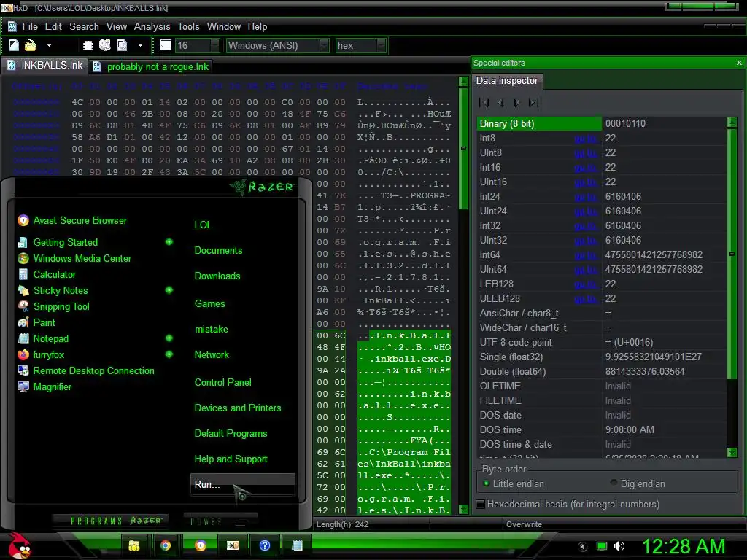Click go to link in Int32 row
Screen dimensions: 747x560
(586, 226)
